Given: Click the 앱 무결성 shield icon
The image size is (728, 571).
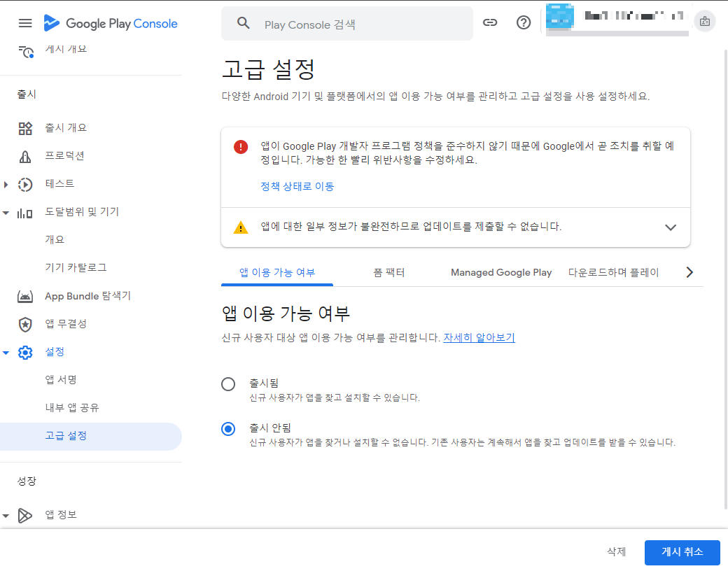Looking at the screenshot, I should click(25, 324).
